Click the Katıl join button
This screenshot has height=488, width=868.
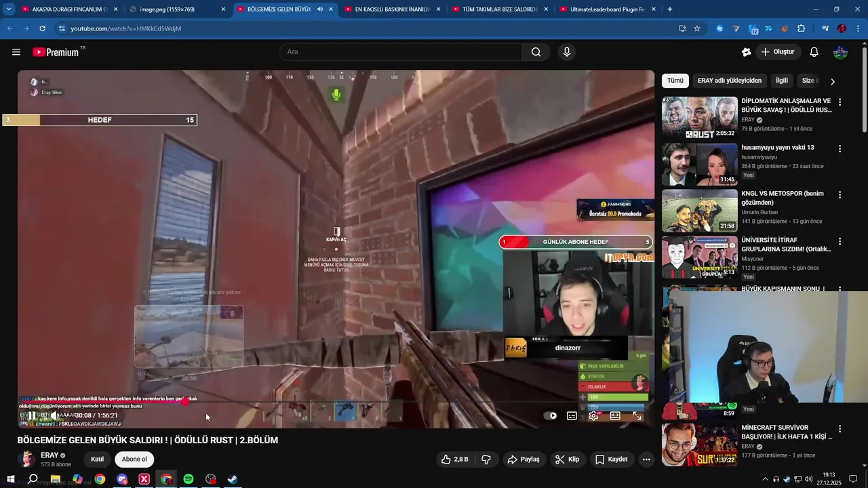point(98,460)
